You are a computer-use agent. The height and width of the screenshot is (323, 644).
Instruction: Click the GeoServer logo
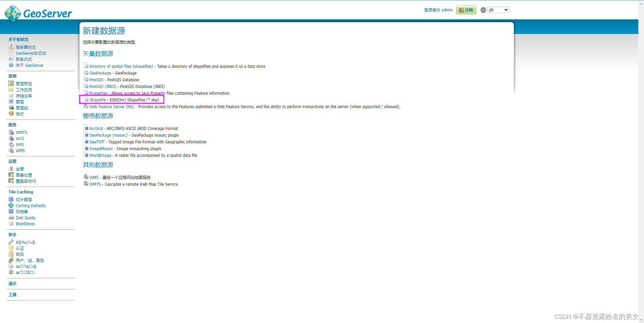(38, 13)
